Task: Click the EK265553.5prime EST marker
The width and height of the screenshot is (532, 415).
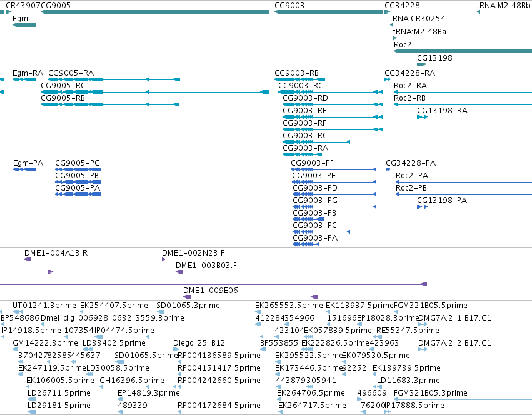Action: 259,312
